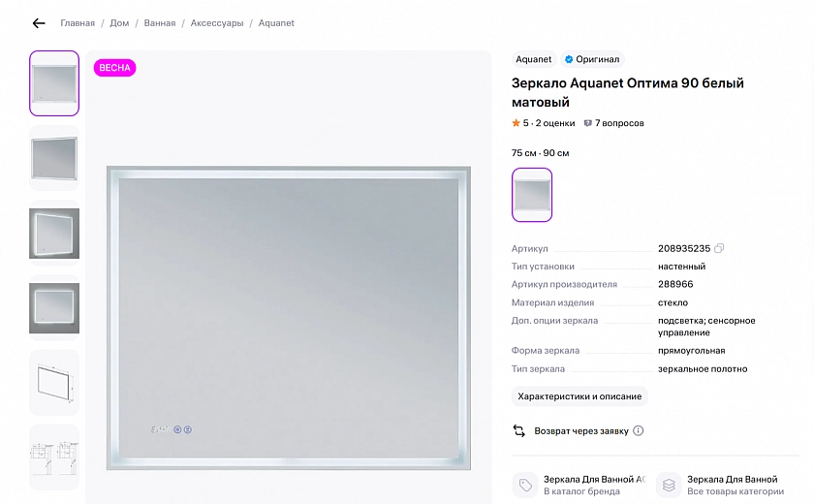Screen dimensions: 814x504
Task: Open the Аксессуары breadcrumb category
Action: 217,23
